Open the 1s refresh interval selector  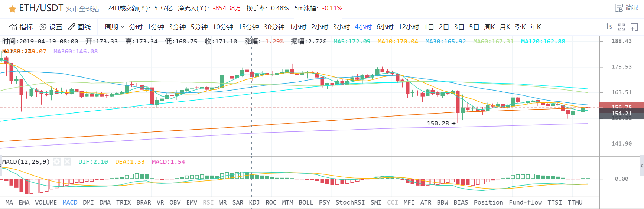point(609,27)
